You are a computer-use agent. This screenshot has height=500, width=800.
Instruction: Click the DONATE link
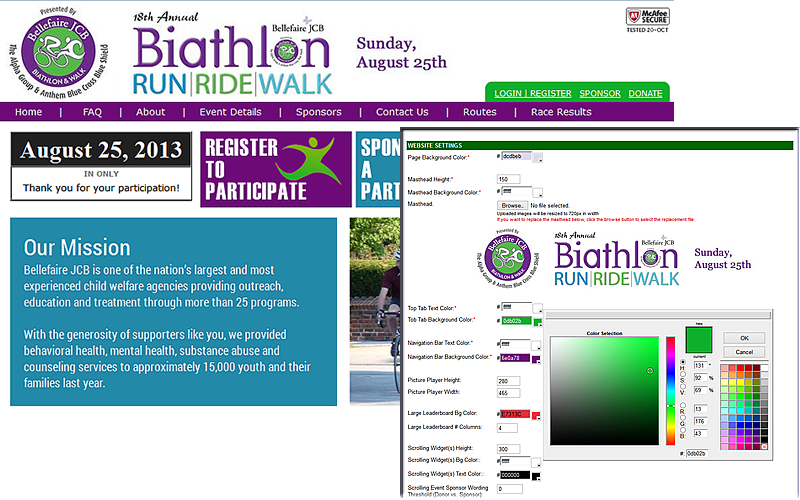tap(645, 93)
